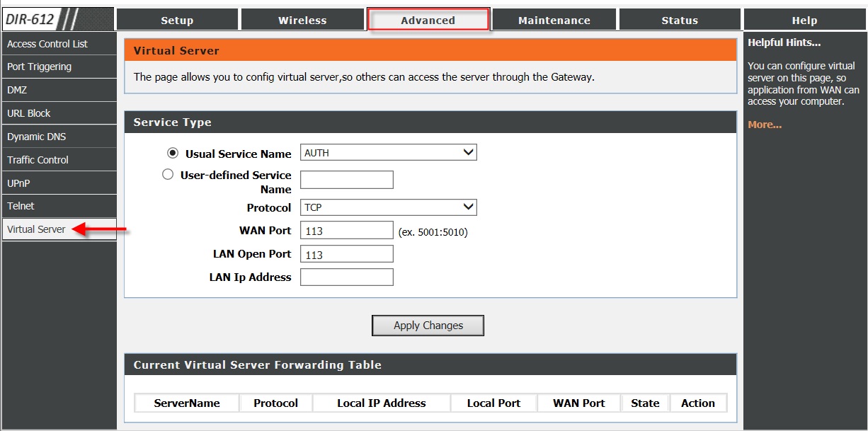
Task: Click the ServerName column header
Action: click(187, 403)
